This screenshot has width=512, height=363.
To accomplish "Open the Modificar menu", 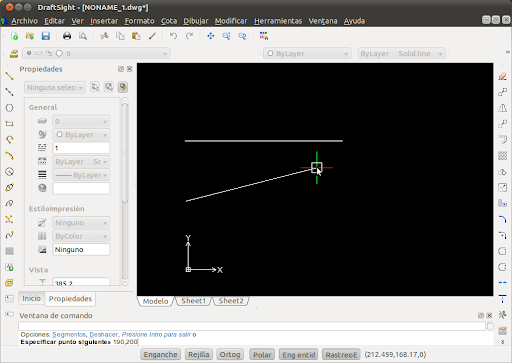I will (x=231, y=21).
